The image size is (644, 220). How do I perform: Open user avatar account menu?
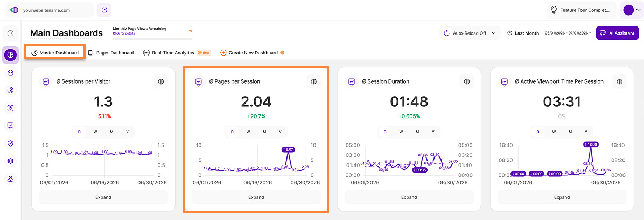pyautogui.click(x=631, y=10)
